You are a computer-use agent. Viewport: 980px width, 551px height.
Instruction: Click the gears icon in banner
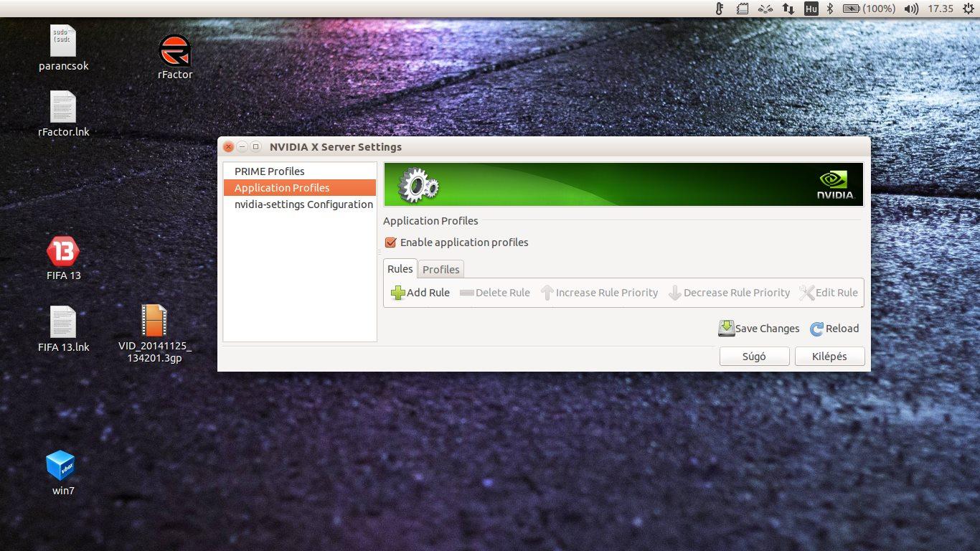click(418, 185)
